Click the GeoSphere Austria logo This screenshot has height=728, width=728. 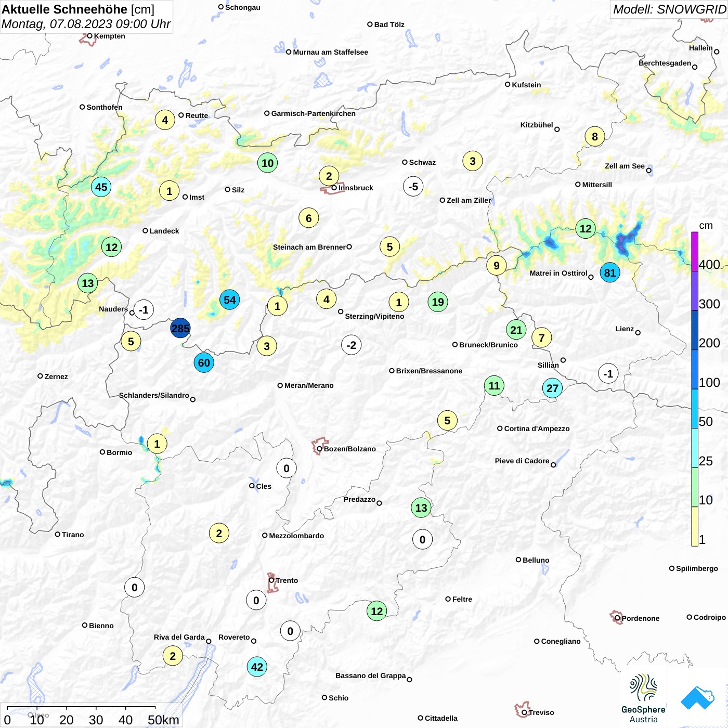tap(643, 698)
